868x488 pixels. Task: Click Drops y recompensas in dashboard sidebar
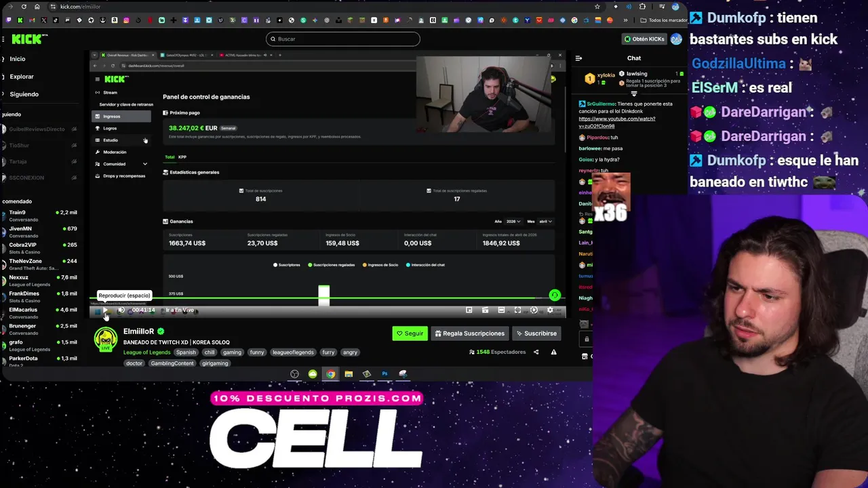coord(124,176)
